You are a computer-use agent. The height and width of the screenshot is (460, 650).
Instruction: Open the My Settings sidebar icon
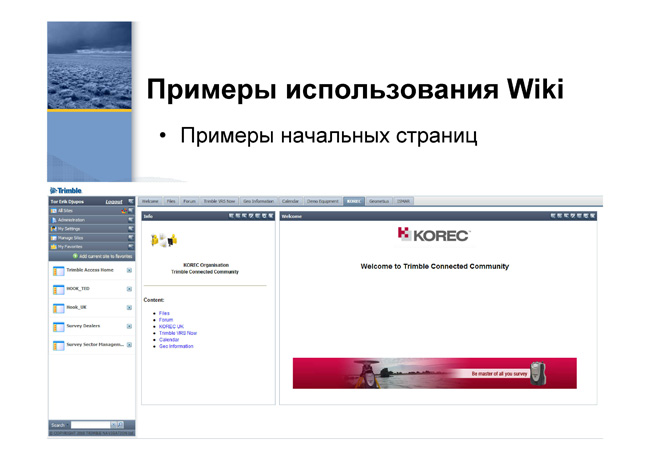(53, 229)
